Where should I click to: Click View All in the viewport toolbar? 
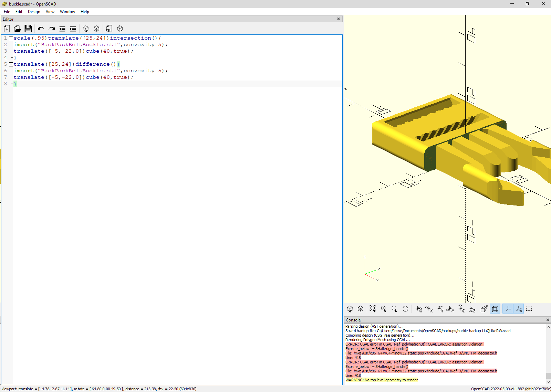pyautogui.click(x=373, y=309)
